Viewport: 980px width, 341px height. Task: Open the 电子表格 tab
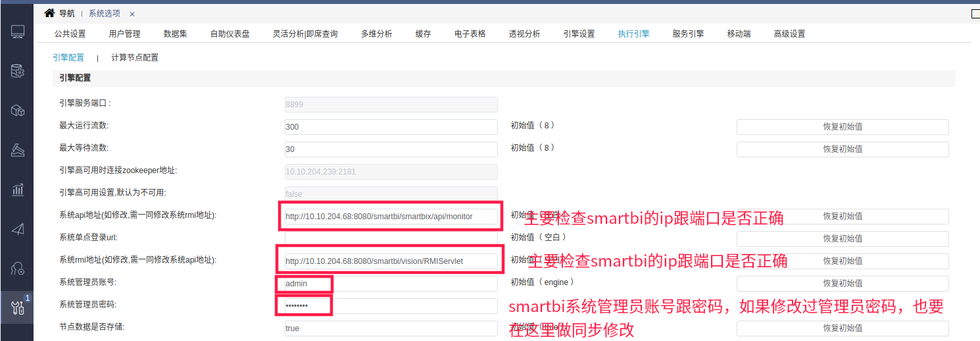point(470,34)
